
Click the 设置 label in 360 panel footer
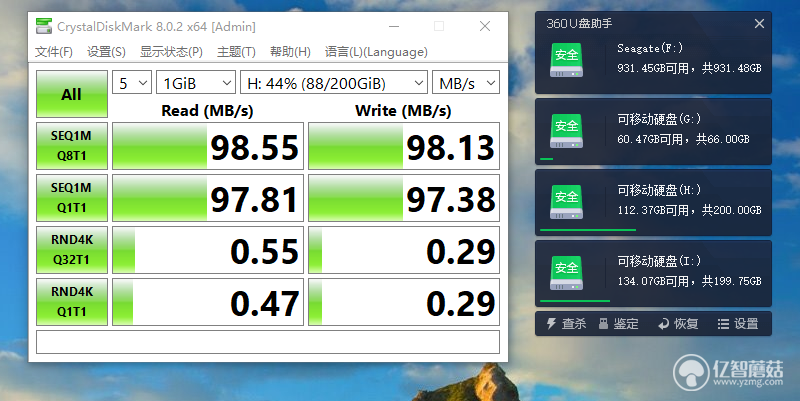[746, 324]
